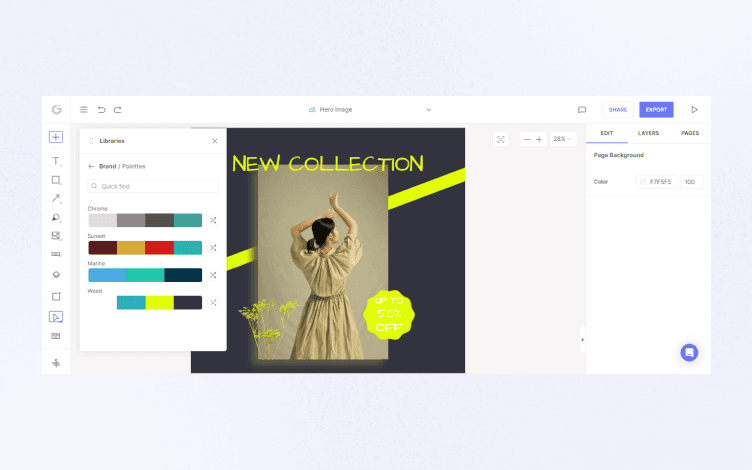This screenshot has height=470, width=752.
Task: Shuffle the Marine palette
Action: (213, 275)
